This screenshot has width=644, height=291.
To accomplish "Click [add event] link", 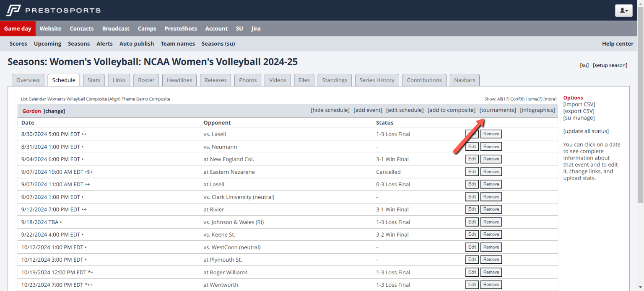I will [368, 110].
